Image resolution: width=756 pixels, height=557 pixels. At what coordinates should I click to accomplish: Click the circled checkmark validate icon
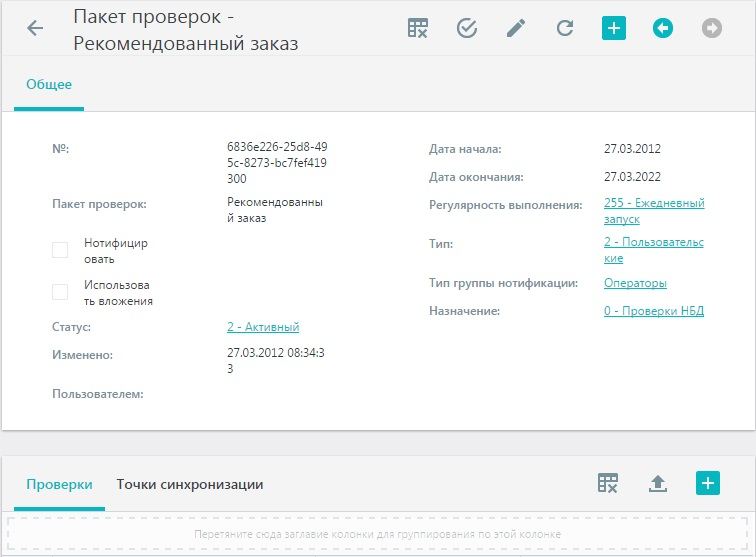pos(467,28)
